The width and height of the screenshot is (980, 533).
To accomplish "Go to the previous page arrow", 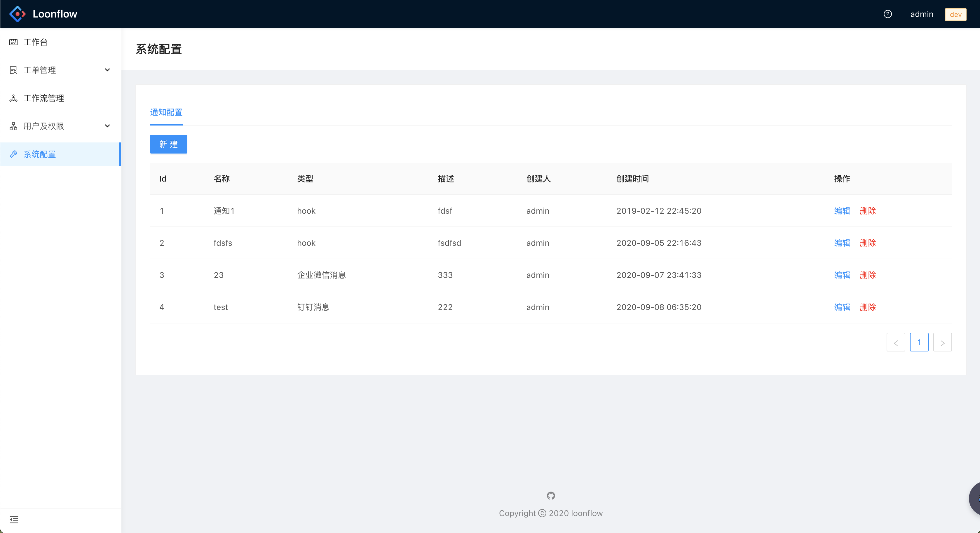I will point(896,342).
